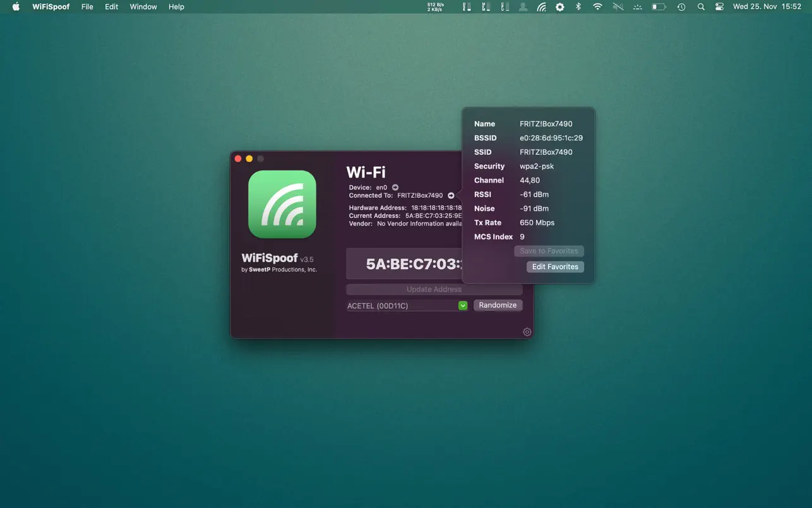Open the Bluetooth menu bar icon
This screenshot has height=508, width=812.
tap(578, 7)
